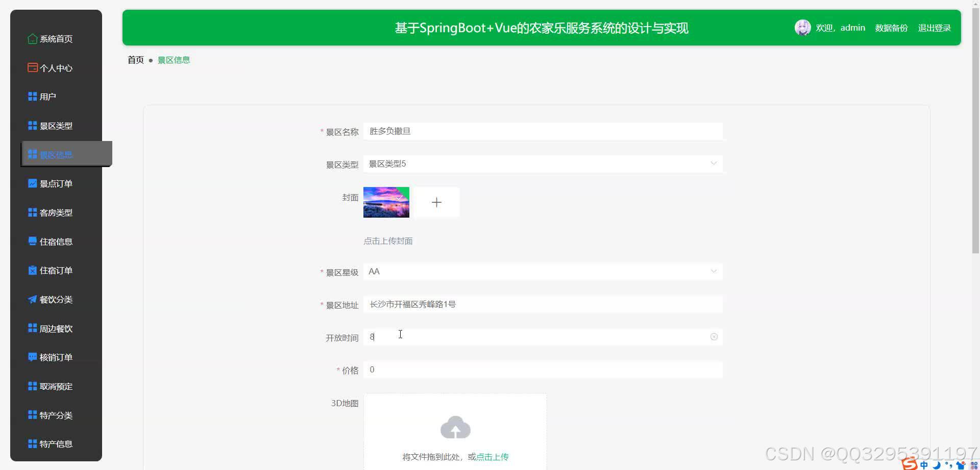Image resolution: width=980 pixels, height=470 pixels.
Task: Go to 景点订单 menu item
Action: click(56, 183)
